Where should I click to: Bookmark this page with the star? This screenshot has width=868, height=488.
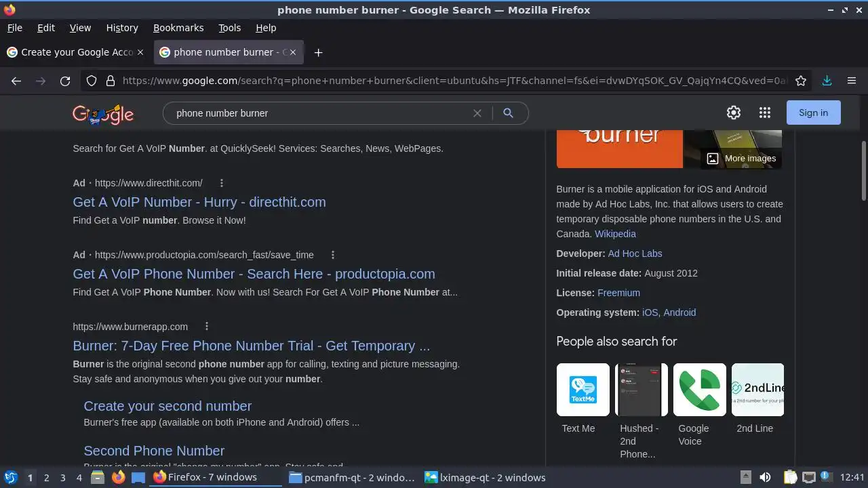tap(801, 81)
